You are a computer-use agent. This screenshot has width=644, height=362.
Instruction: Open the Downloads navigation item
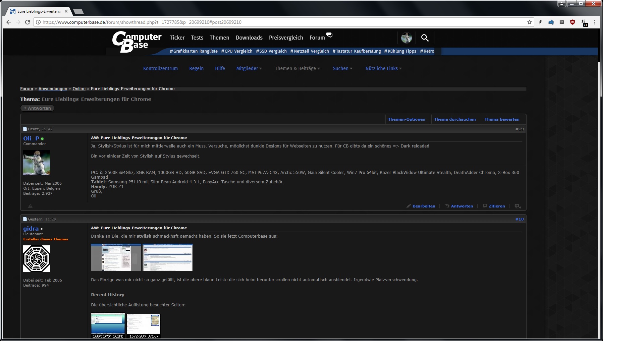[x=249, y=38]
